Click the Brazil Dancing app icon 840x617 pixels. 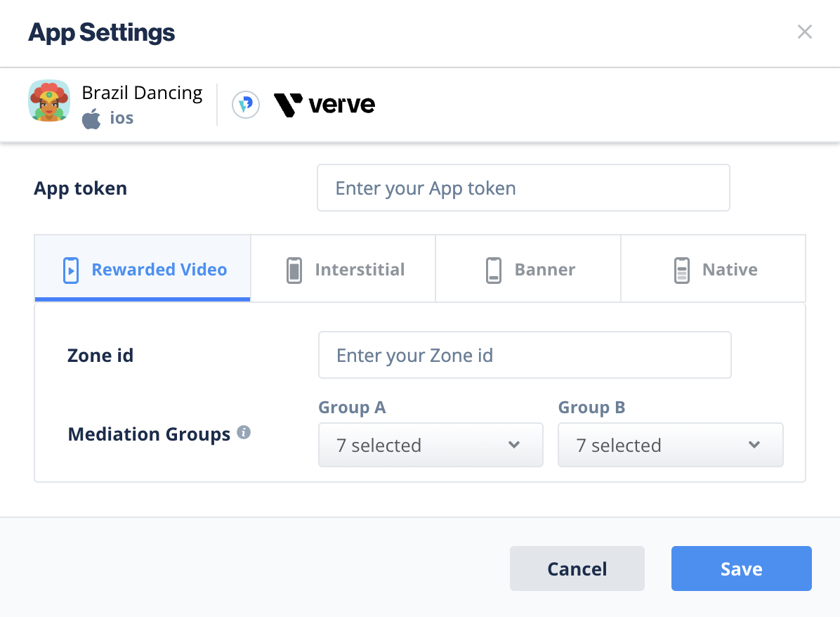point(49,101)
